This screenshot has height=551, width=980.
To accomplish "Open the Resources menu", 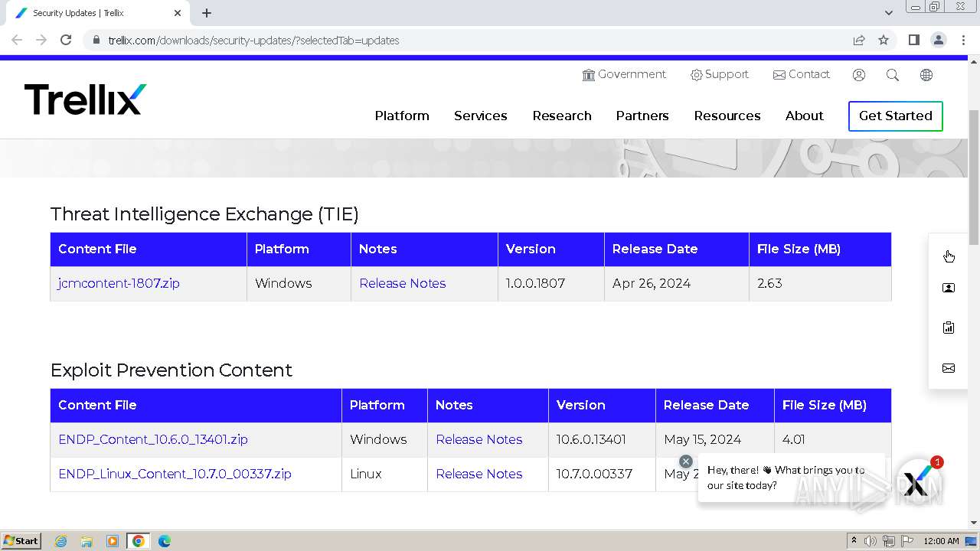I will 727,116.
